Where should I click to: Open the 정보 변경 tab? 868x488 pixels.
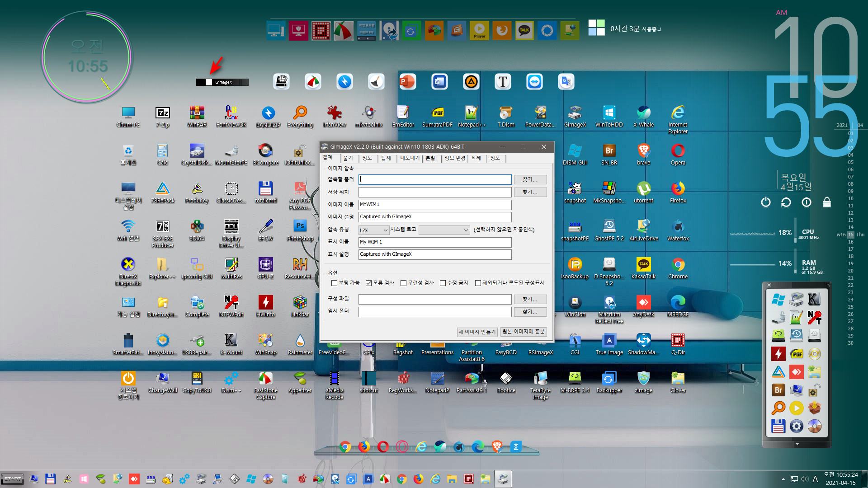[454, 158]
